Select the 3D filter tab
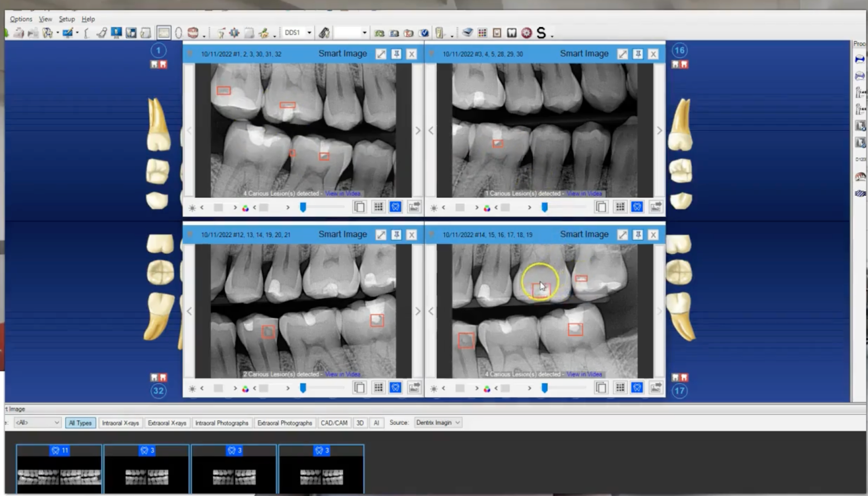 pyautogui.click(x=360, y=423)
